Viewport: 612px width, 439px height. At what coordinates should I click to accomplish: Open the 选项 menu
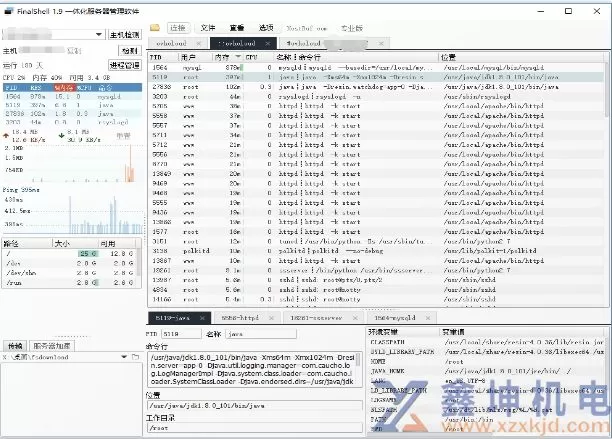pos(266,28)
